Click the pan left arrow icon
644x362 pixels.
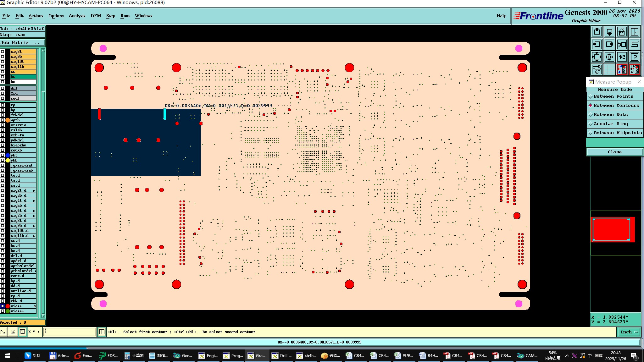click(x=597, y=44)
